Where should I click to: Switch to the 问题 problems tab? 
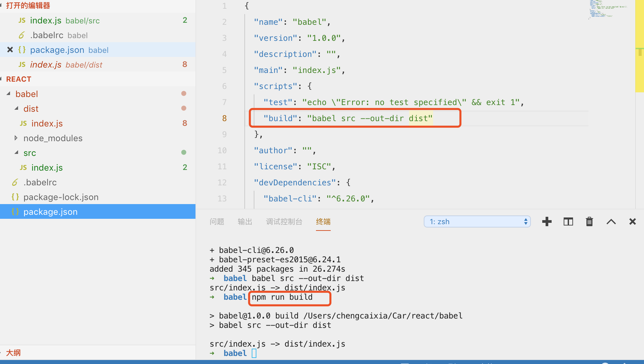217,221
